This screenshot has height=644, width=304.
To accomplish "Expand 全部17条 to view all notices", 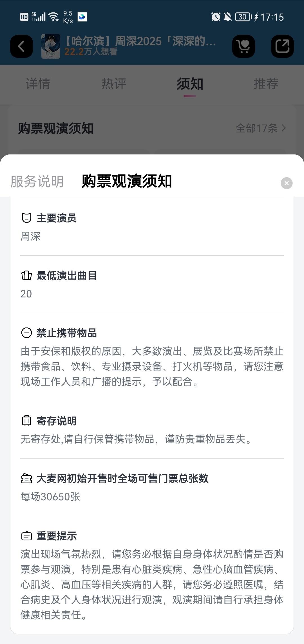I will point(261,128).
